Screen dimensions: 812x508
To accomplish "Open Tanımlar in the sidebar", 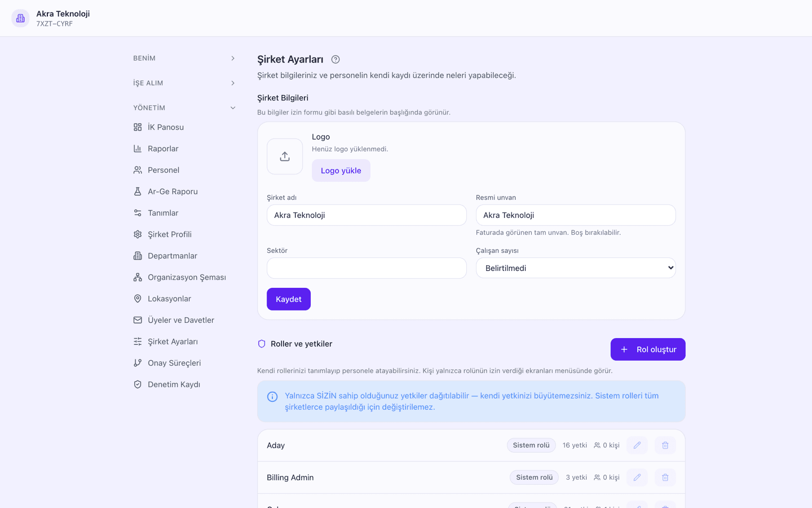I will [185, 213].
